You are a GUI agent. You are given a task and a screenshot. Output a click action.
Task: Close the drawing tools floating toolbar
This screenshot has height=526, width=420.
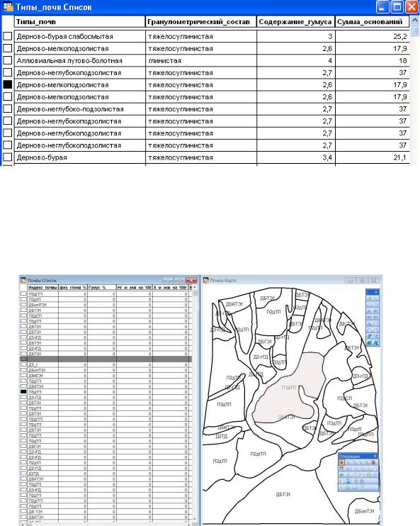click(376, 292)
